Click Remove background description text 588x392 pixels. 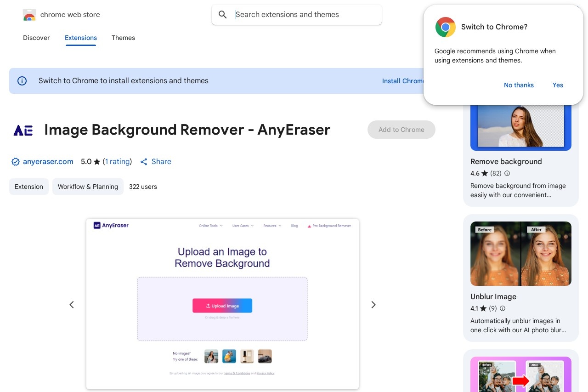(518, 190)
